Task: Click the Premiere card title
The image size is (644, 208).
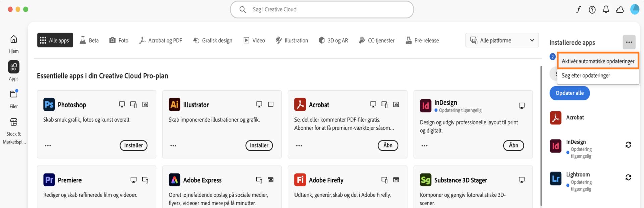Action: (69, 180)
